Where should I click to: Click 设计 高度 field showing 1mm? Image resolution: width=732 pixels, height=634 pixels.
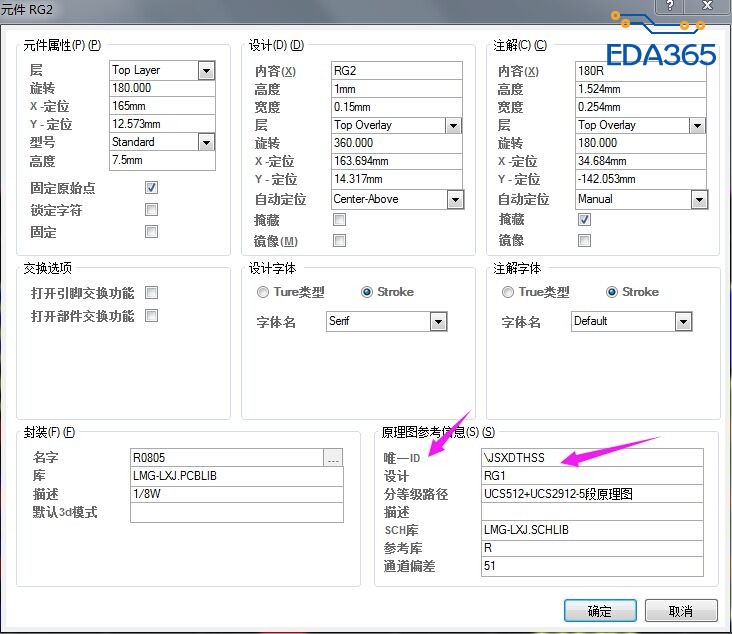(x=397, y=89)
